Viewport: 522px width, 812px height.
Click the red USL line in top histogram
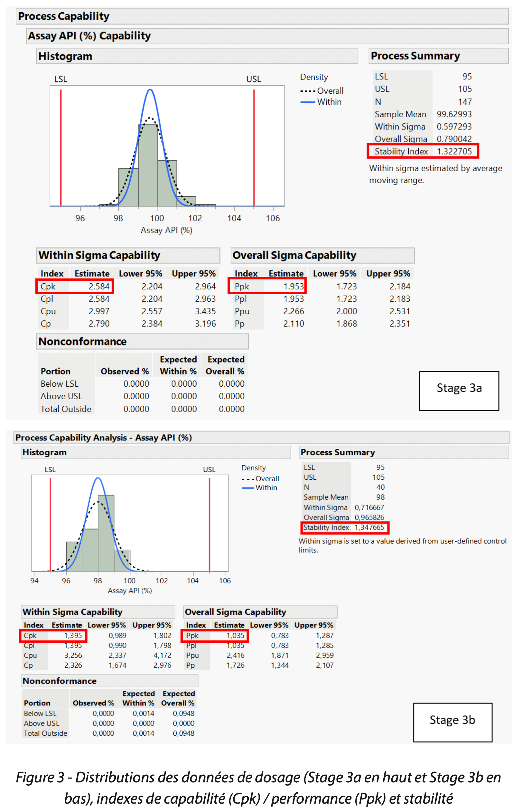pos(254,147)
